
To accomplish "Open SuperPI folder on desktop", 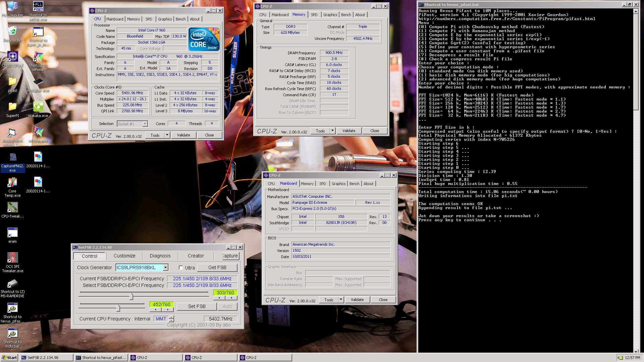I will (12, 110).
